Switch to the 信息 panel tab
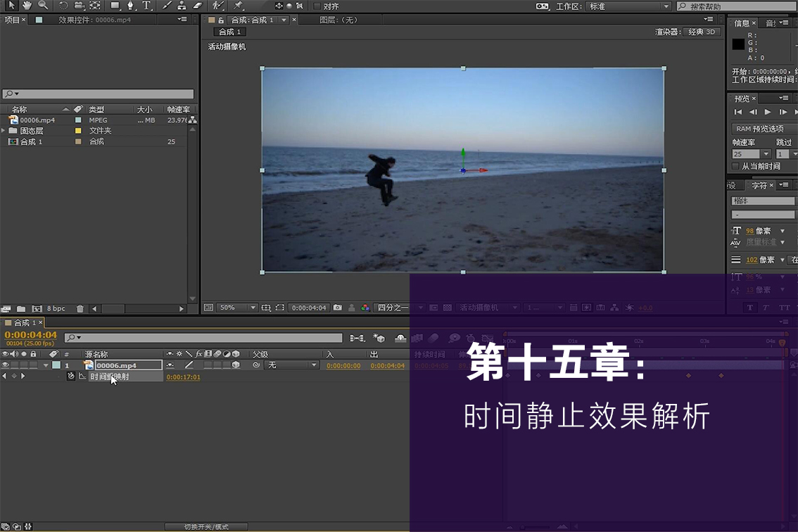 tap(742, 23)
